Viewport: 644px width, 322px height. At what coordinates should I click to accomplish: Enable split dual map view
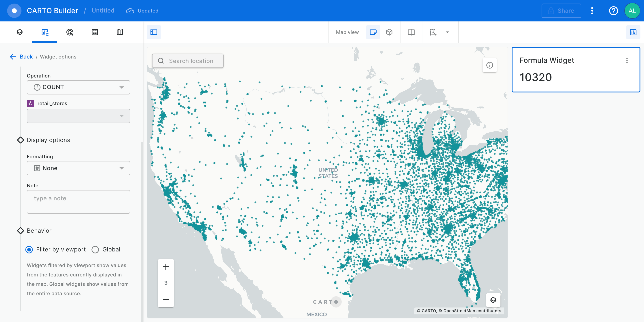tap(411, 32)
